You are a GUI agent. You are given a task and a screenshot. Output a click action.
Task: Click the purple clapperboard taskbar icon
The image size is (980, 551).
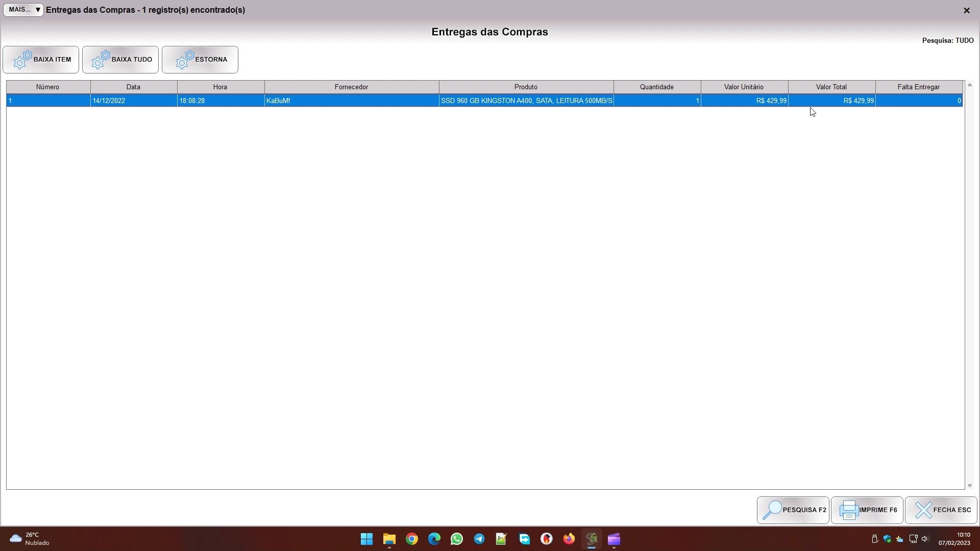614,539
